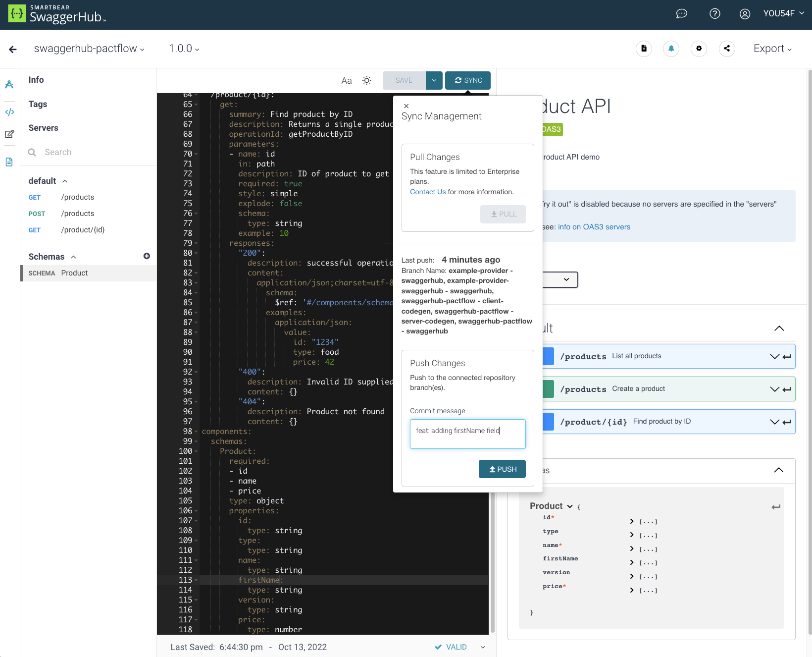Screen dimensions: 812x657
Task: Toggle fold on line 113 firstName
Action: 196,580
